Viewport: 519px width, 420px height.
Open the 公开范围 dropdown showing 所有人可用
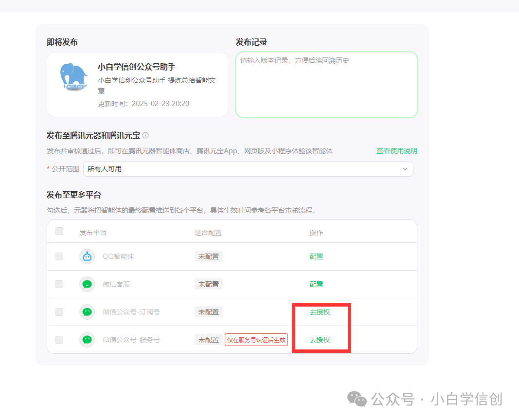point(248,169)
